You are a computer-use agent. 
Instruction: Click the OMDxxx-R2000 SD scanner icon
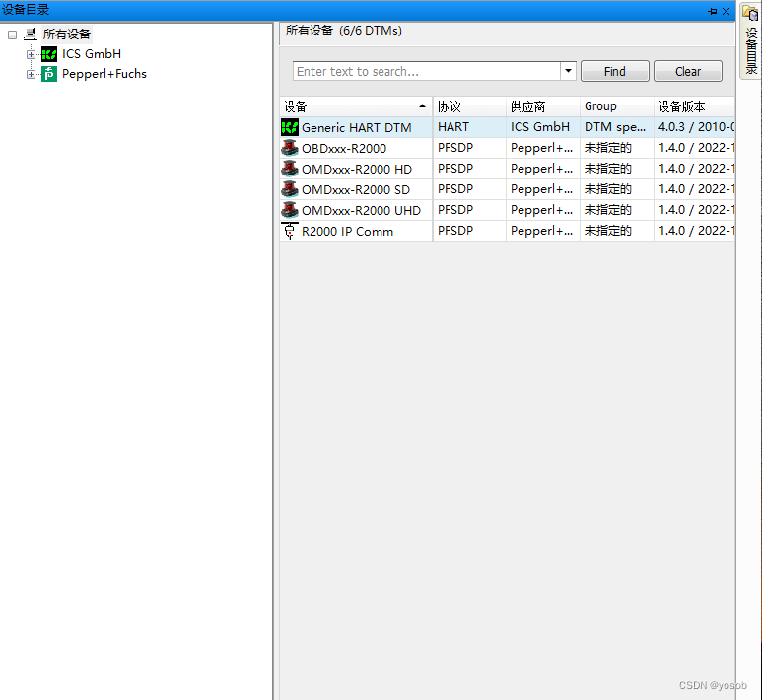point(290,189)
